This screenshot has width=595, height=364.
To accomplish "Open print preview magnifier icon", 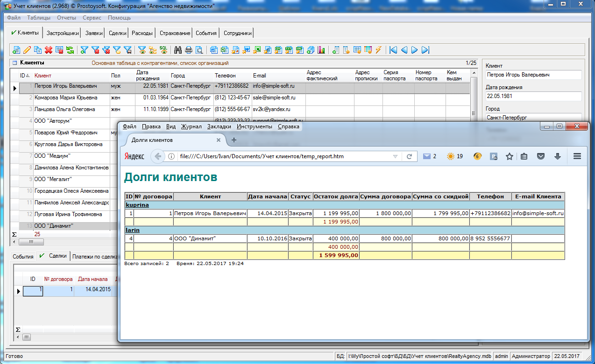I will (x=199, y=50).
